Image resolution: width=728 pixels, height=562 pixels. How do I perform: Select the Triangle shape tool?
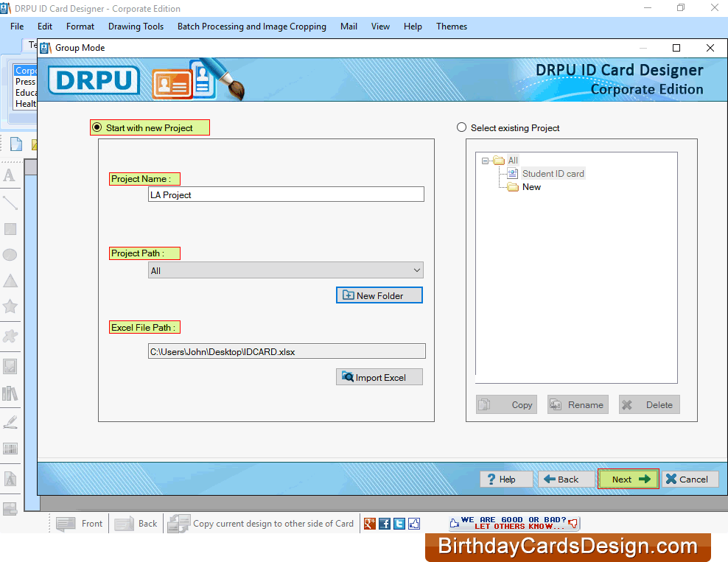(10, 281)
